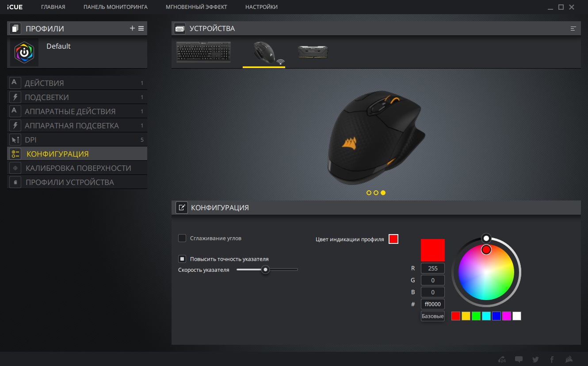
Task: Open ПРОФИЛИ УСТРОЙСТВА section
Action: 77,182
